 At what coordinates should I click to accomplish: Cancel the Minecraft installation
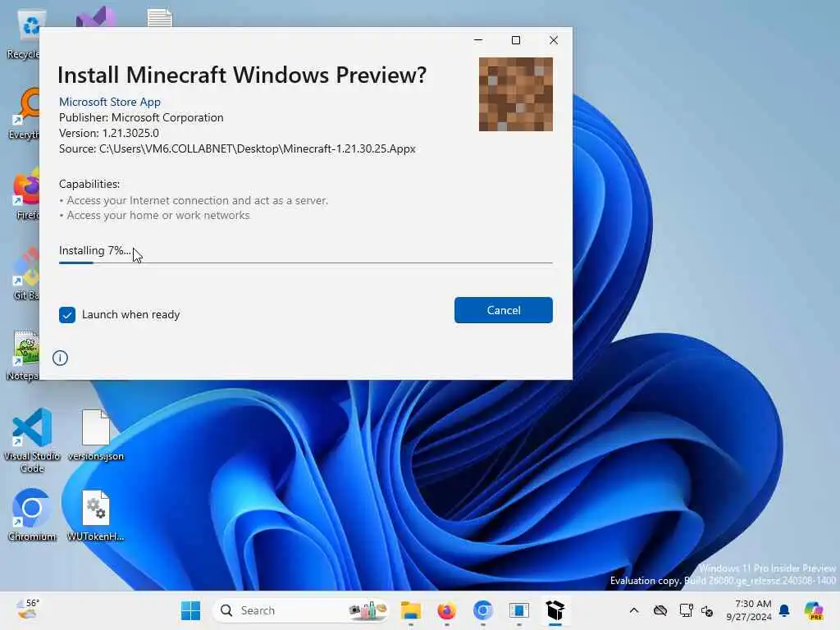503,310
